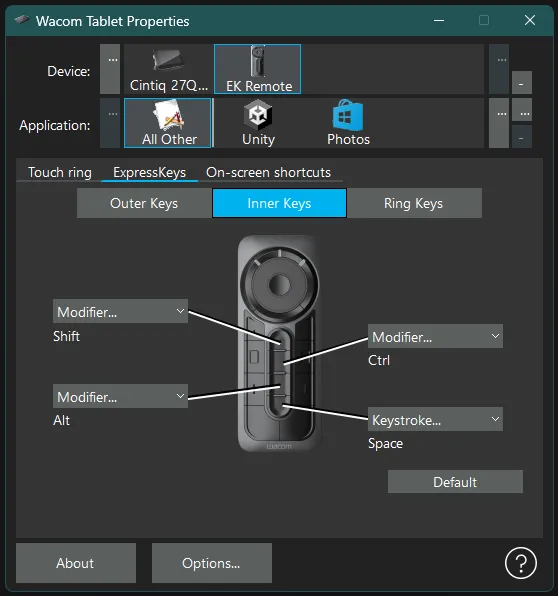Open the On-screen shortcuts tab

point(268,172)
